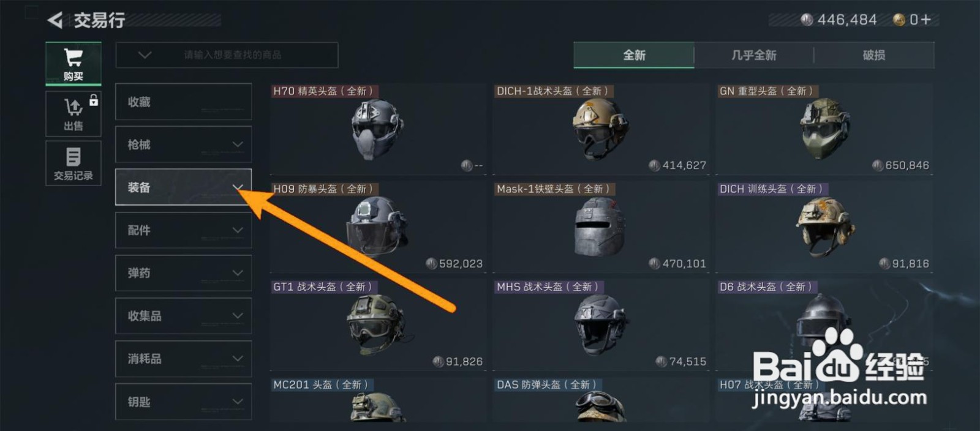Expand the 钥匙 category

tap(183, 402)
